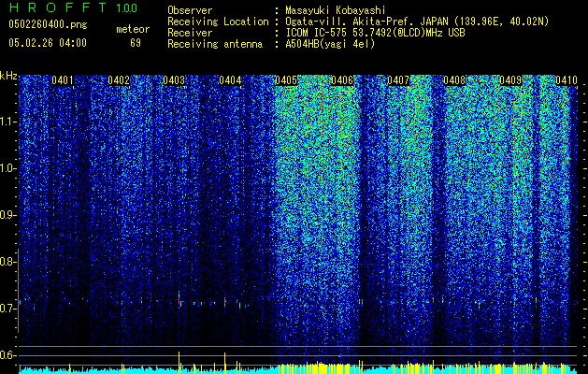
Task: Click the 0.9 kHz axis label
Action: (x=7, y=215)
